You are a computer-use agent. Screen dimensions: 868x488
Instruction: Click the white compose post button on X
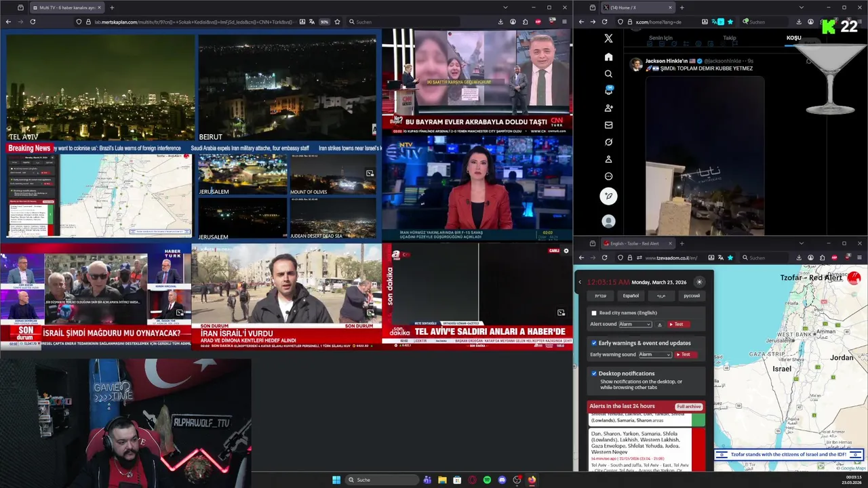pos(608,196)
